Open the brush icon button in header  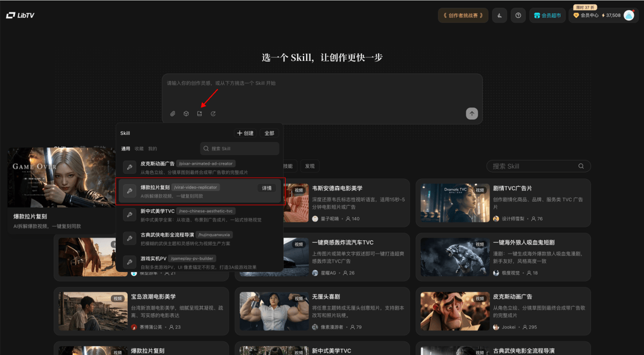tap(500, 15)
